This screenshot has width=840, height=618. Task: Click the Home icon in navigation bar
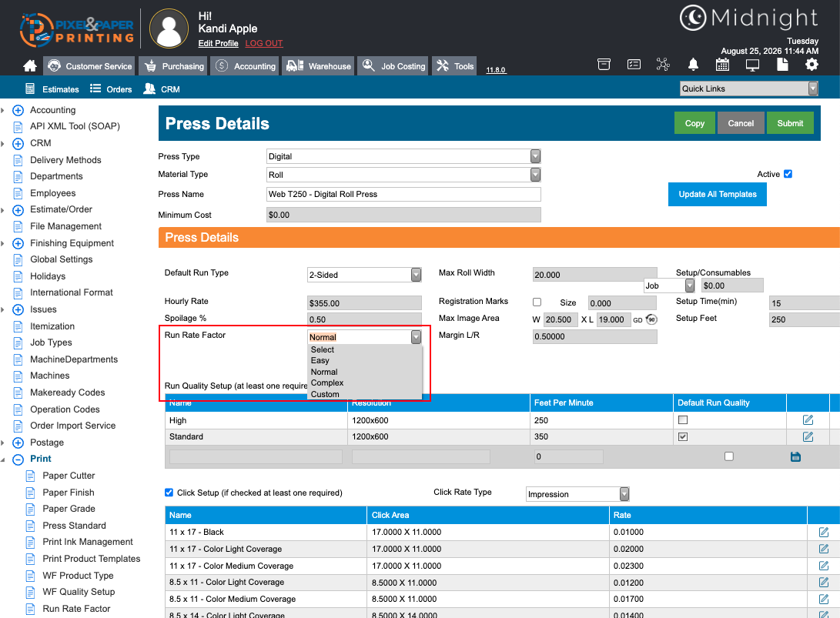[30, 66]
